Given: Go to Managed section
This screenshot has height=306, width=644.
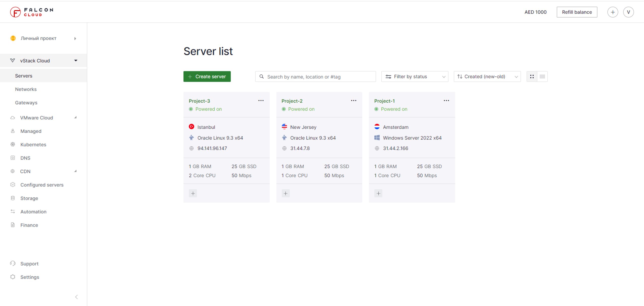Looking at the screenshot, I should tap(31, 131).
